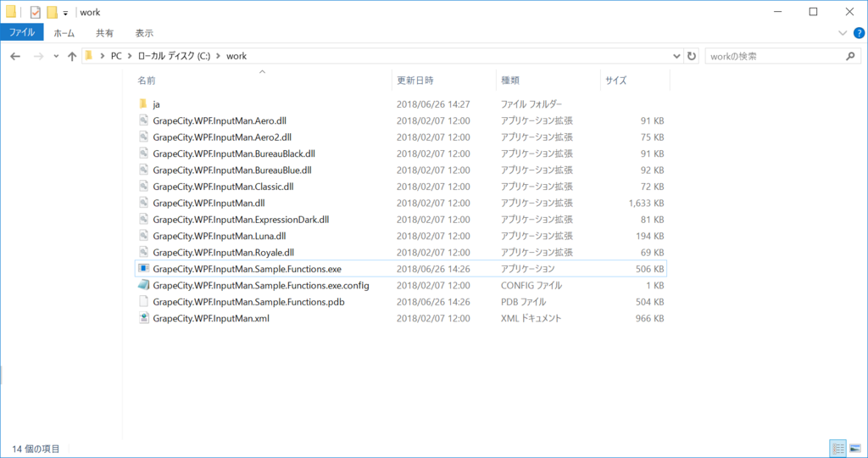Click the 194 KB size value
This screenshot has height=458, width=868.
tap(650, 236)
